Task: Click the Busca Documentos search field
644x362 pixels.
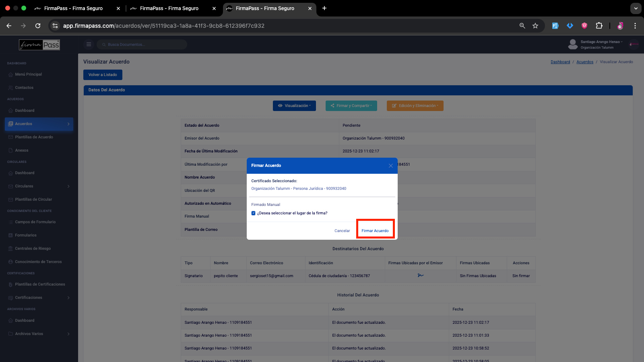Action: pyautogui.click(x=142, y=44)
